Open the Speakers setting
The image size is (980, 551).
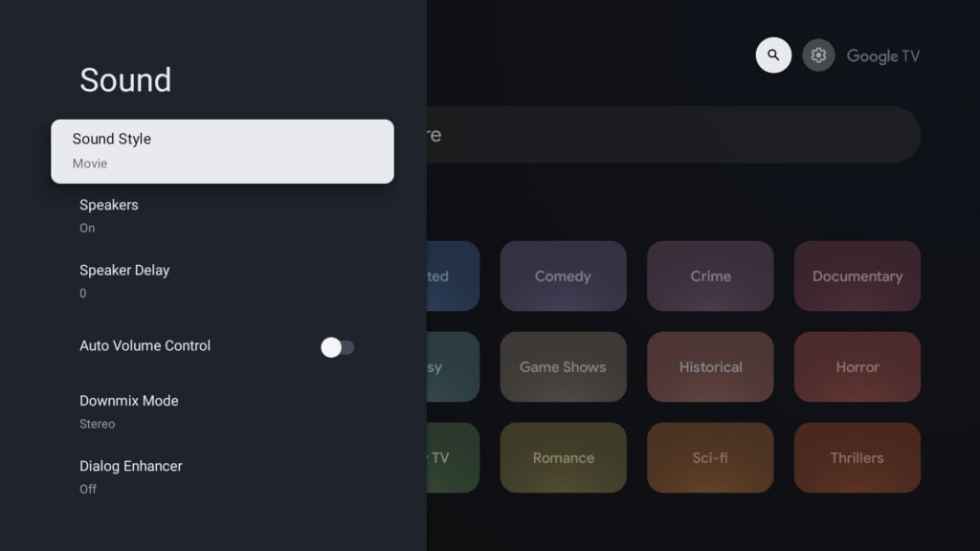coord(222,215)
